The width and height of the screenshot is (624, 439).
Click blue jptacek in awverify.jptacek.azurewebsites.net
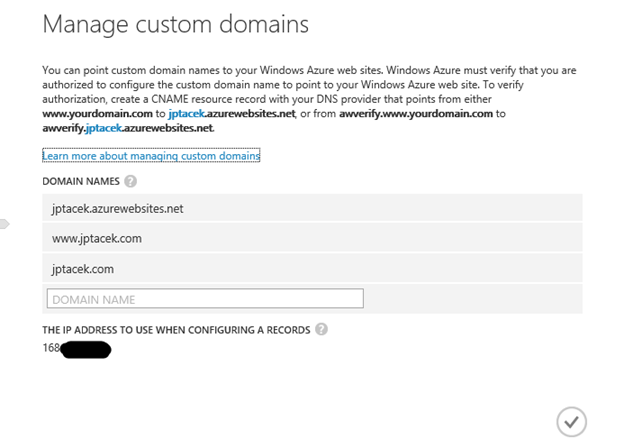click(104, 128)
